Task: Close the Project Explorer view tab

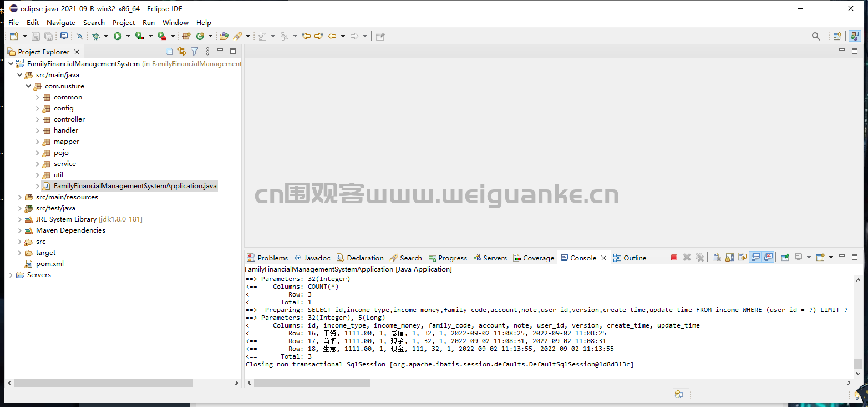Action: (77, 52)
